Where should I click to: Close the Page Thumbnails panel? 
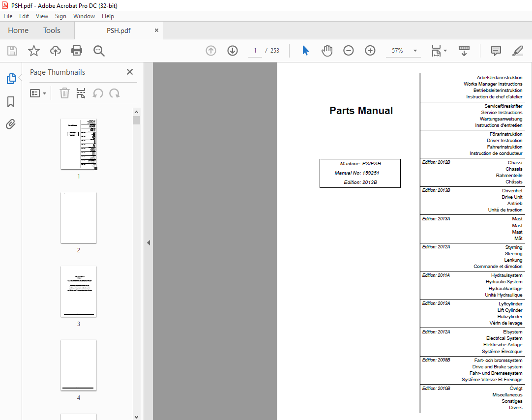[x=130, y=72]
